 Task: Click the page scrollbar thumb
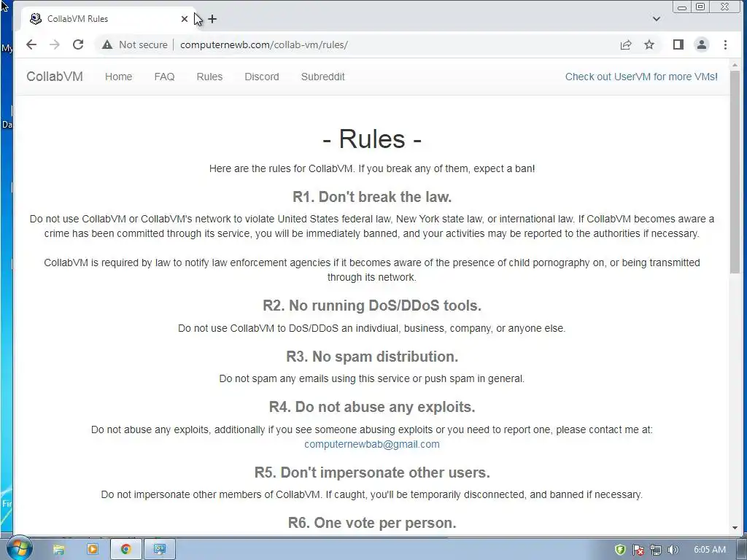pyautogui.click(x=735, y=171)
